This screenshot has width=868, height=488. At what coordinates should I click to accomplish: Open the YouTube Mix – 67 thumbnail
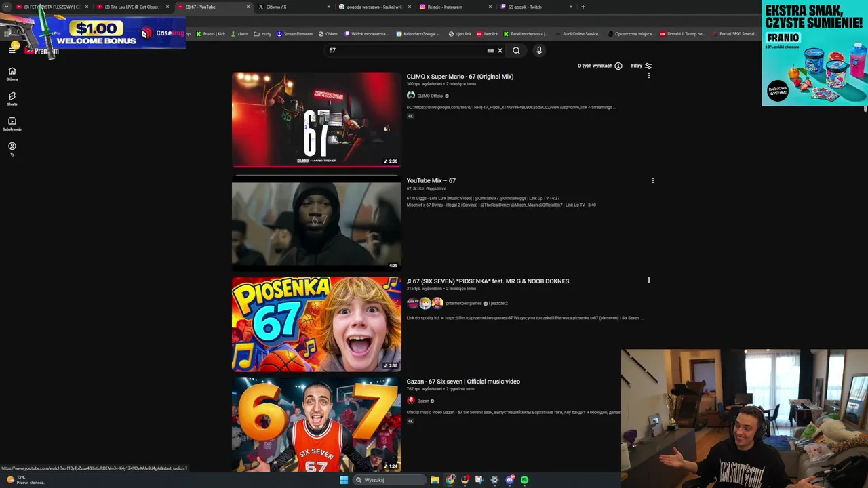pos(317,223)
